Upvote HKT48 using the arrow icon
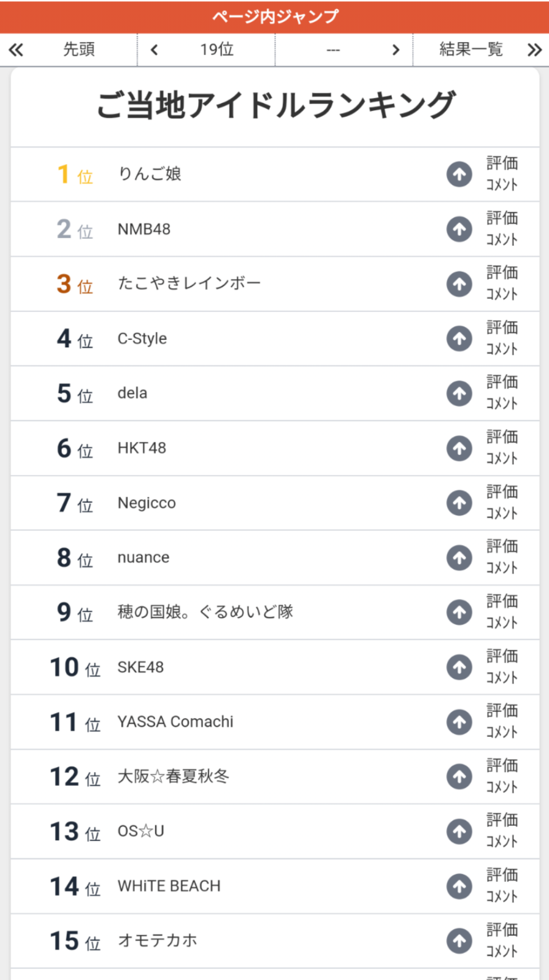 [459, 448]
